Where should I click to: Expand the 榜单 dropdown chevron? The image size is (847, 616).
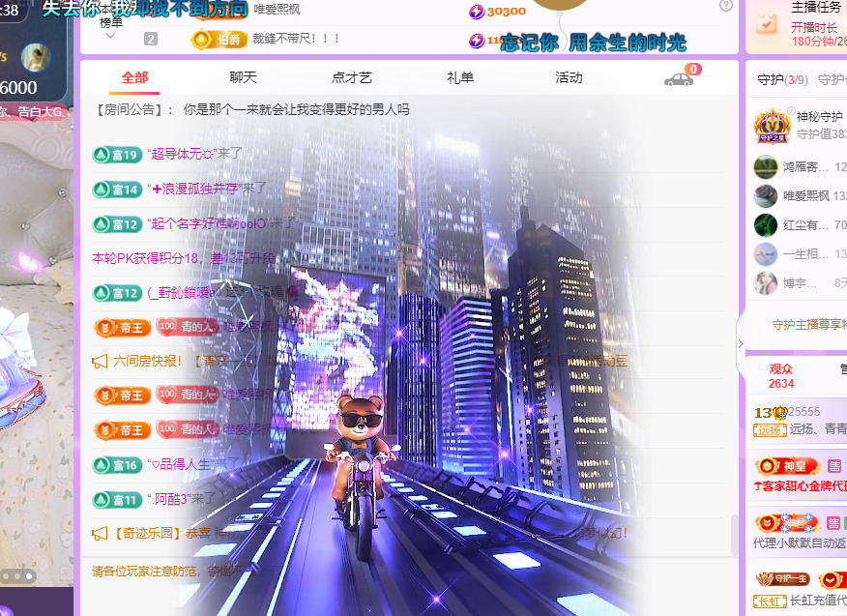(111, 36)
